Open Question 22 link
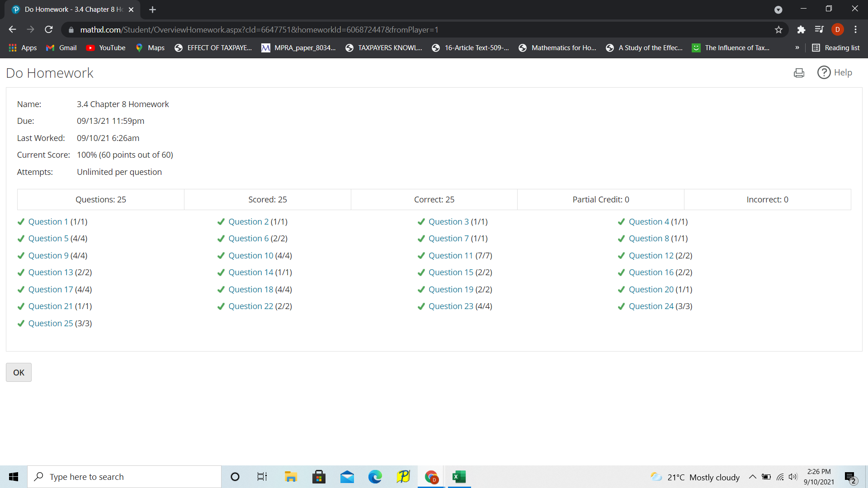The height and width of the screenshot is (488, 868). (x=250, y=306)
